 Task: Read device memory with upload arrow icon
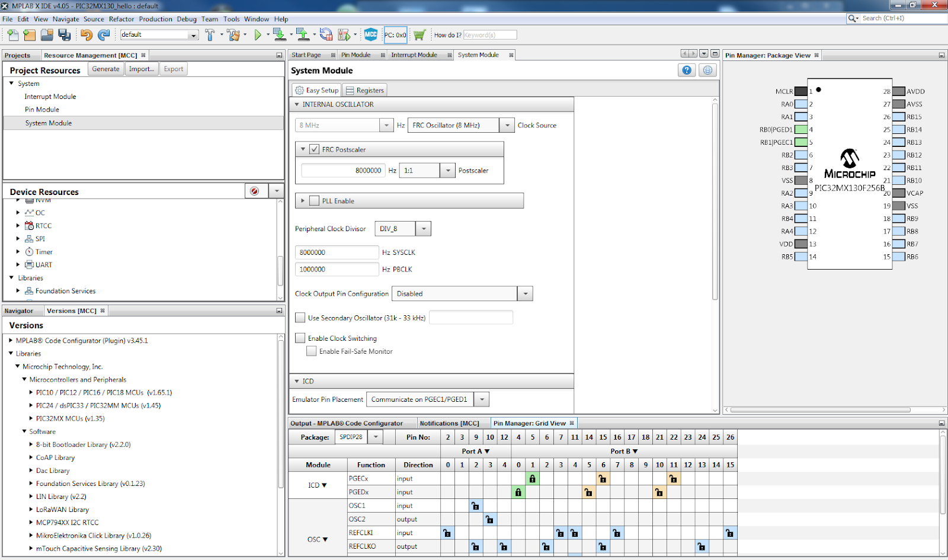pos(303,35)
